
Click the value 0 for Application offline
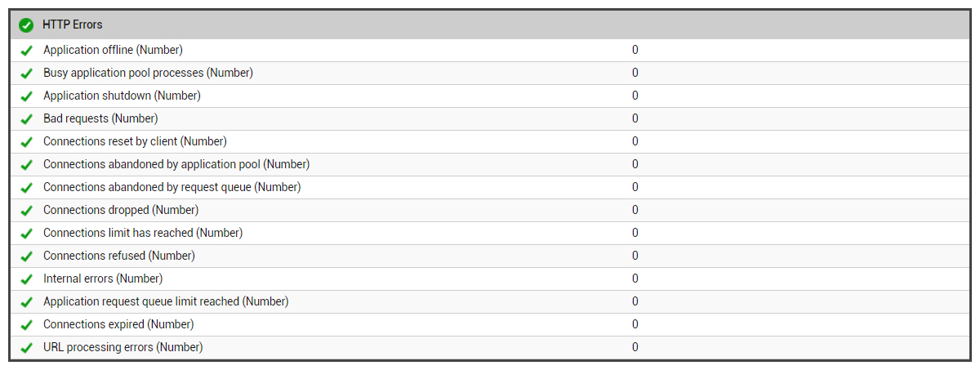[x=635, y=50]
